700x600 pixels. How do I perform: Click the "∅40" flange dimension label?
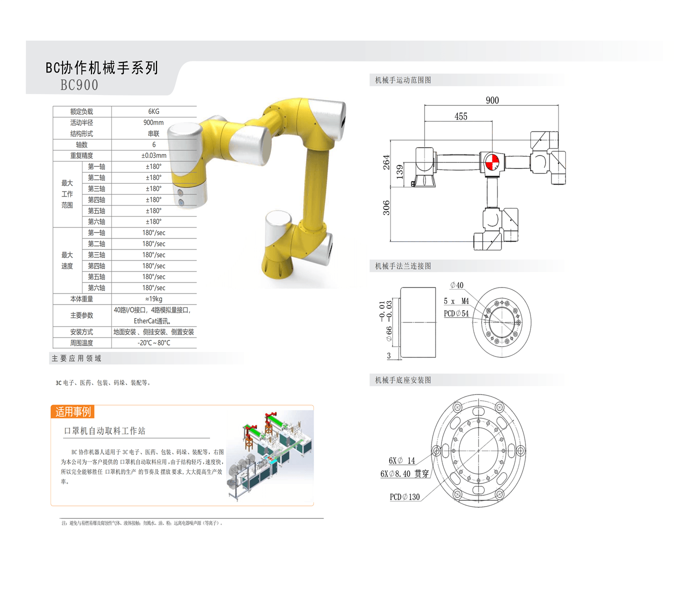[x=456, y=285]
